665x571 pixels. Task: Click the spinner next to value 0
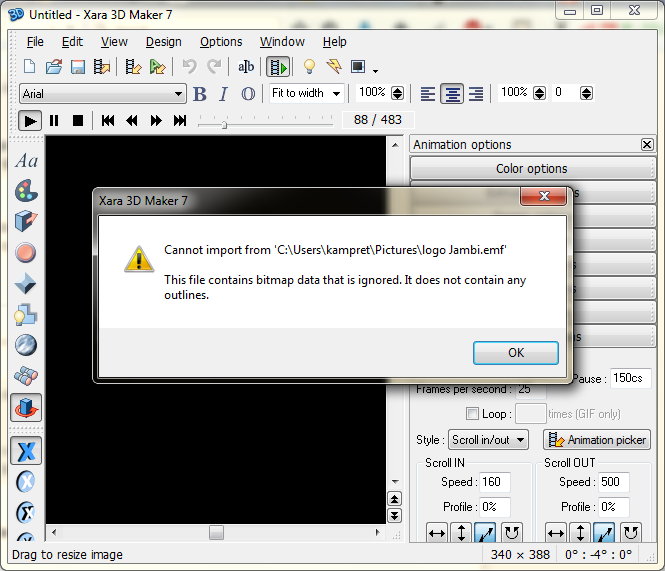(587, 93)
